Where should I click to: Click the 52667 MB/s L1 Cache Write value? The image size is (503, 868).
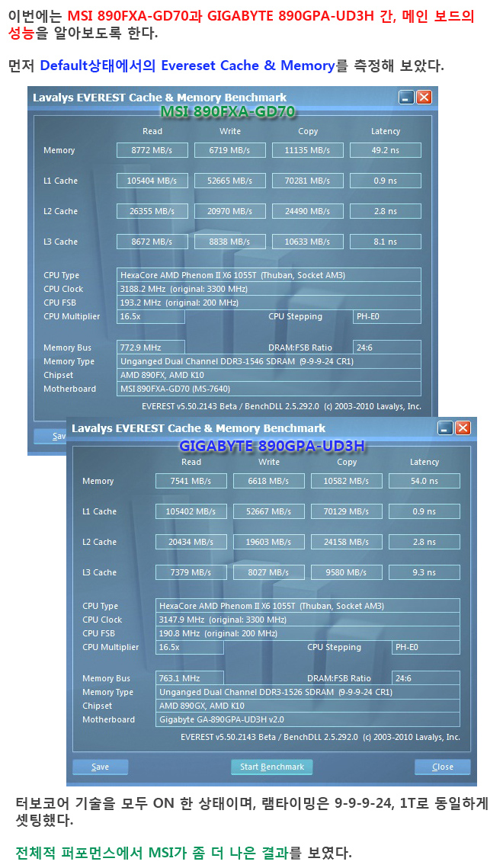268,511
